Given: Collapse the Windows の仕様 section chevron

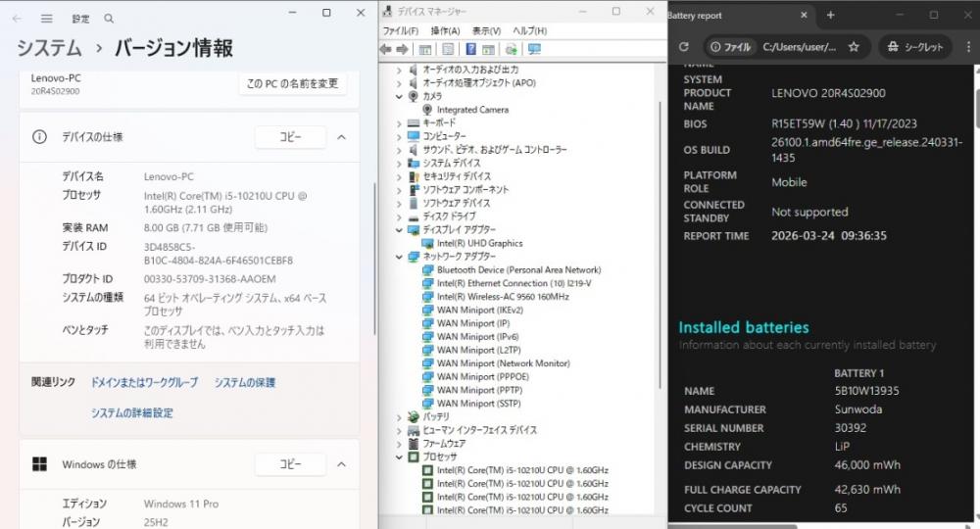Looking at the screenshot, I should (x=341, y=464).
